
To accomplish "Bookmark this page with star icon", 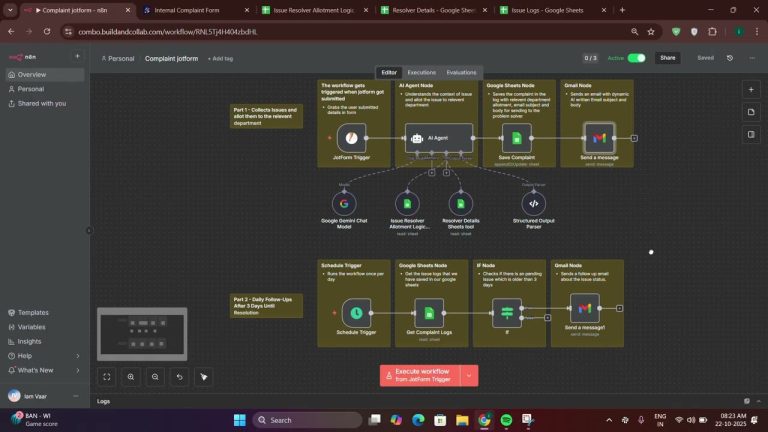I will click(651, 31).
